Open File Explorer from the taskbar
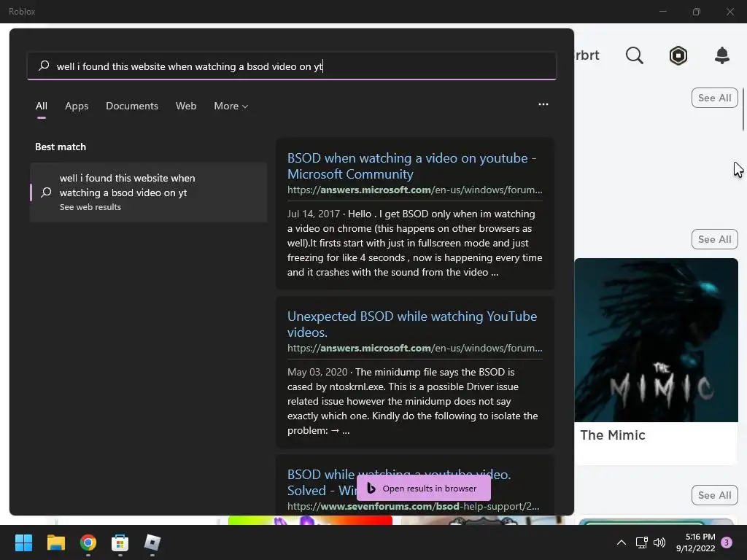The image size is (747, 560). pyautogui.click(x=55, y=542)
